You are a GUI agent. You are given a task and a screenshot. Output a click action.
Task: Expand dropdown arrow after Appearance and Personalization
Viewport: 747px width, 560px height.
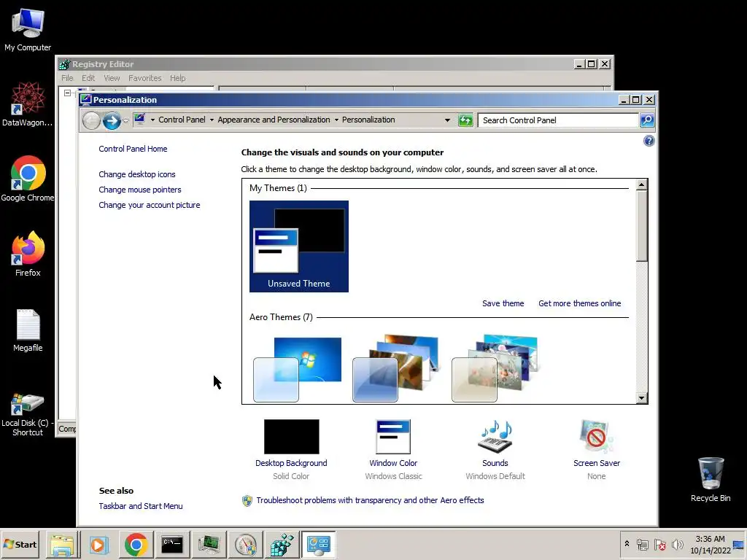pyautogui.click(x=336, y=120)
